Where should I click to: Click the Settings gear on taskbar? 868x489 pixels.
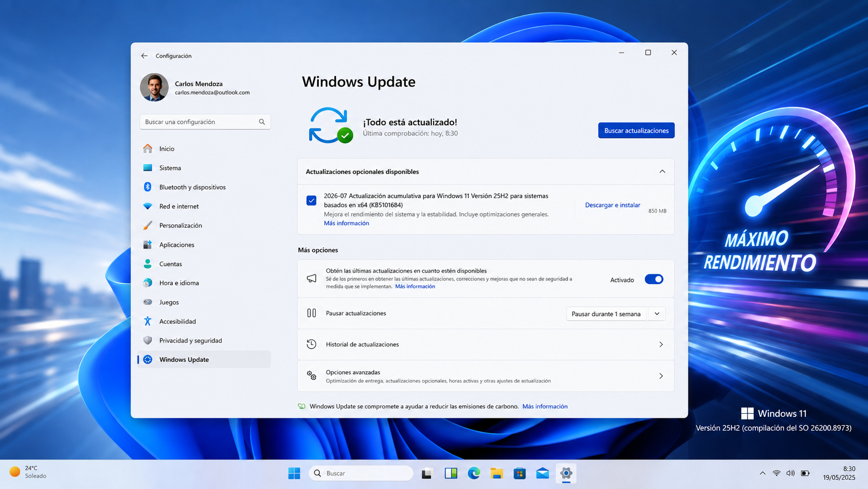coord(566,473)
